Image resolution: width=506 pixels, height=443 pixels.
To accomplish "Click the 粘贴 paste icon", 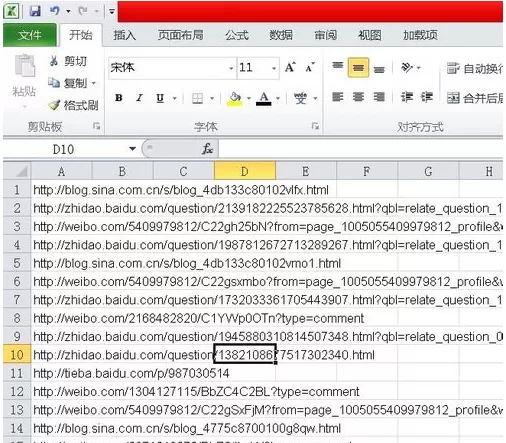I will coord(25,66).
